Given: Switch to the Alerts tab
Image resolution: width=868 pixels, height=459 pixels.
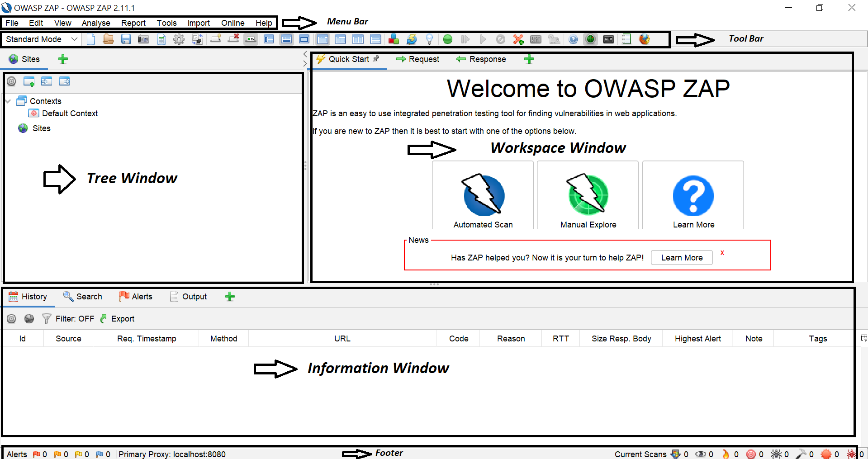Looking at the screenshot, I should pyautogui.click(x=136, y=297).
